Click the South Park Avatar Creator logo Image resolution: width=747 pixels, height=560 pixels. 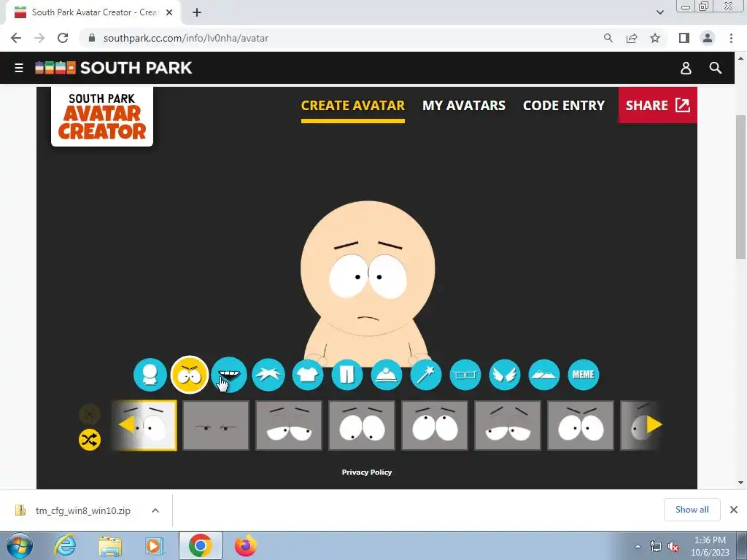click(102, 117)
